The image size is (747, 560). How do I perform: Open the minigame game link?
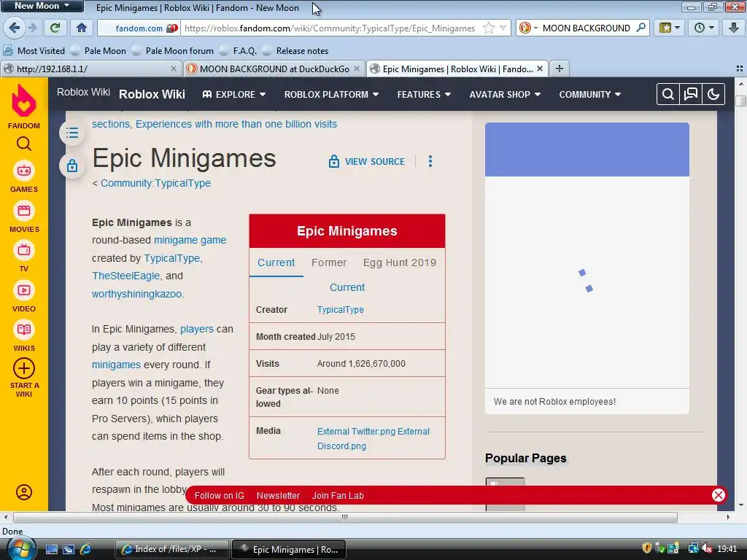(190, 240)
